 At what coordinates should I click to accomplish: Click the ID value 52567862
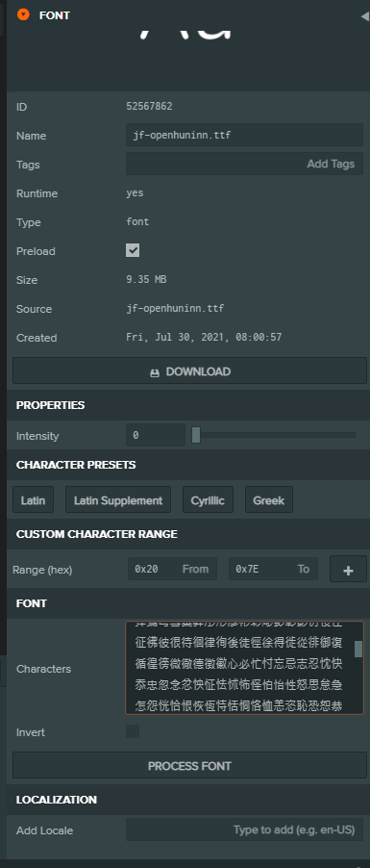click(149, 106)
